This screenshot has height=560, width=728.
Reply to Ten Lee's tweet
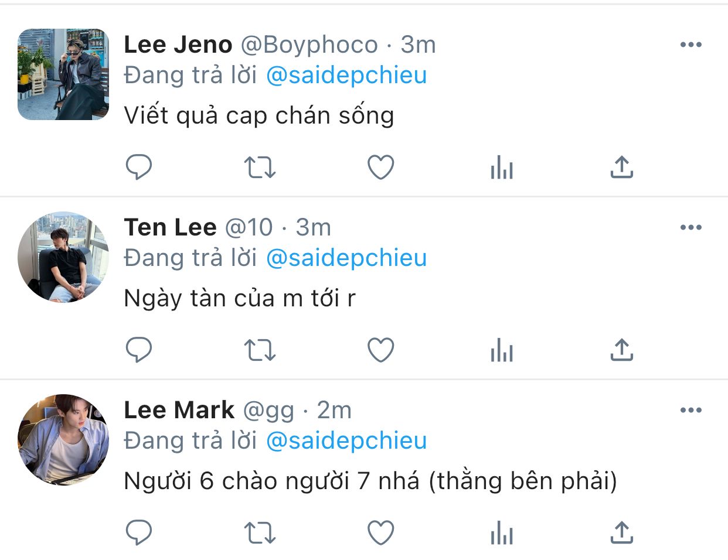139,350
